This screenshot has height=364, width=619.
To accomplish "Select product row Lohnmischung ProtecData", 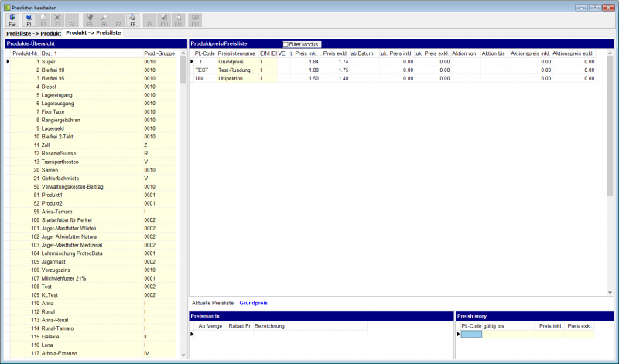I will (x=93, y=253).
